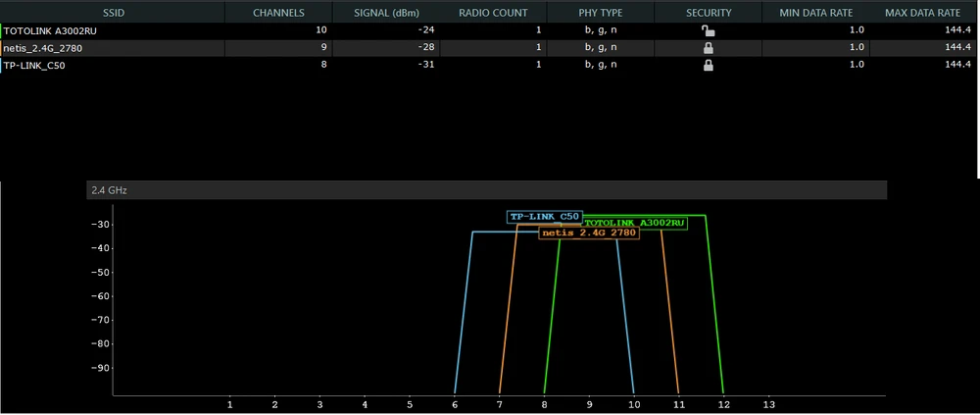Click the PHY TYPE column header

(600, 13)
